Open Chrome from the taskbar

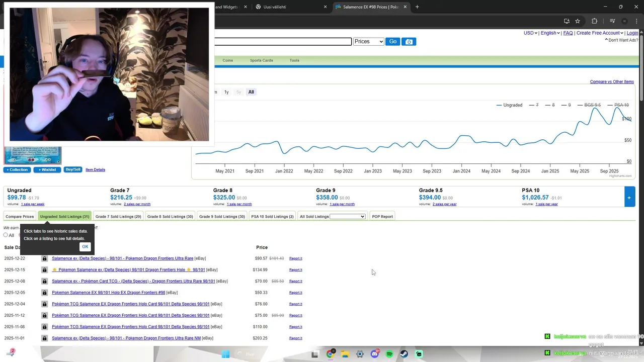pyautogui.click(x=330, y=354)
